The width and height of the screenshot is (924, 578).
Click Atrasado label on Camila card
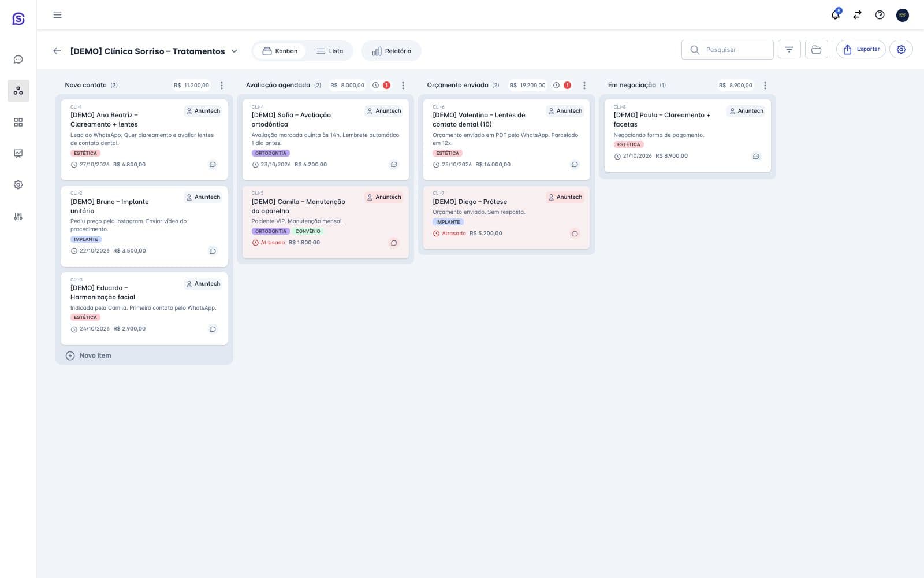pyautogui.click(x=268, y=243)
